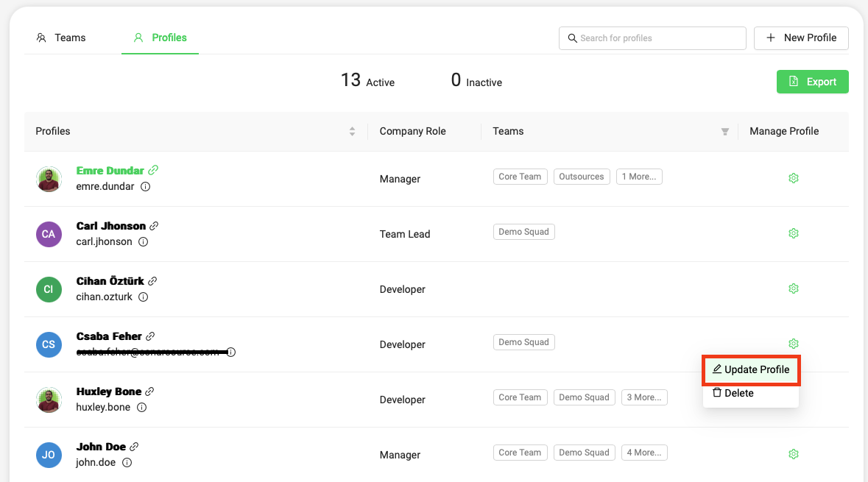Click link icon next to Huxley Bone

coord(149,391)
